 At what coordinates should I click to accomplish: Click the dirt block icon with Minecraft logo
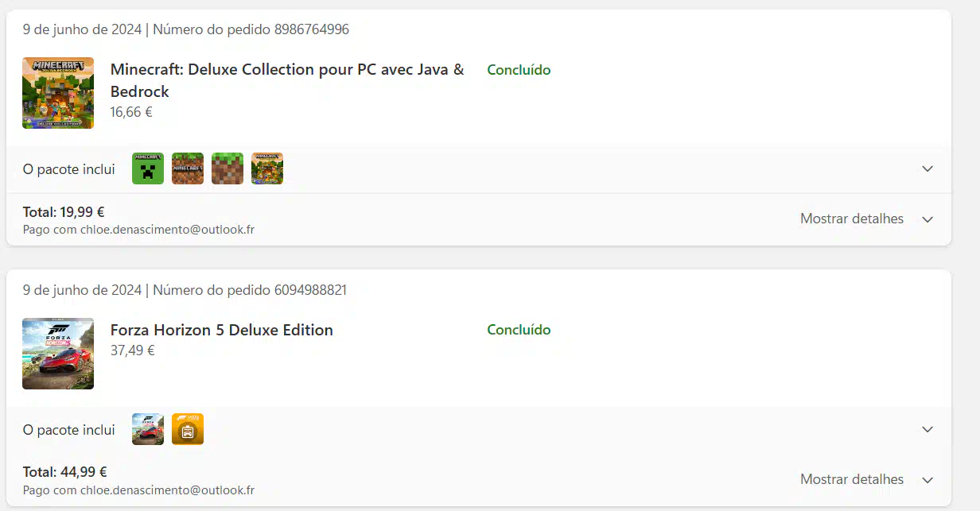(x=188, y=168)
